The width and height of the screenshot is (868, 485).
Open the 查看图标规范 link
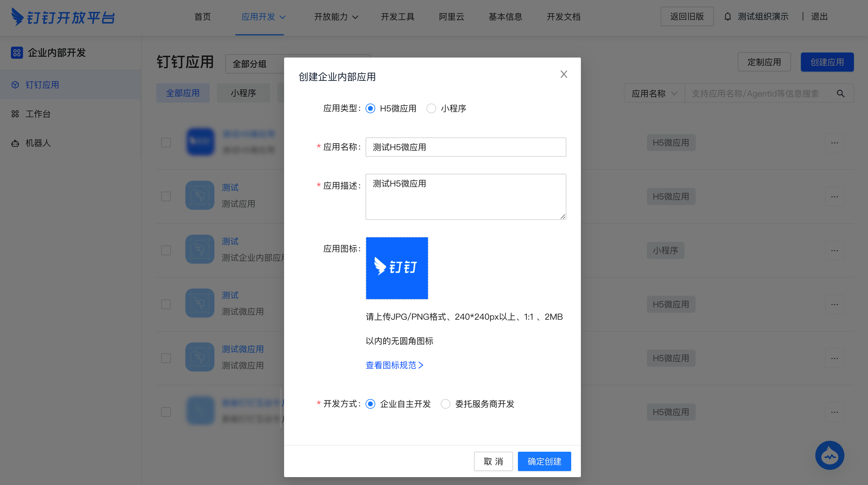tap(394, 365)
